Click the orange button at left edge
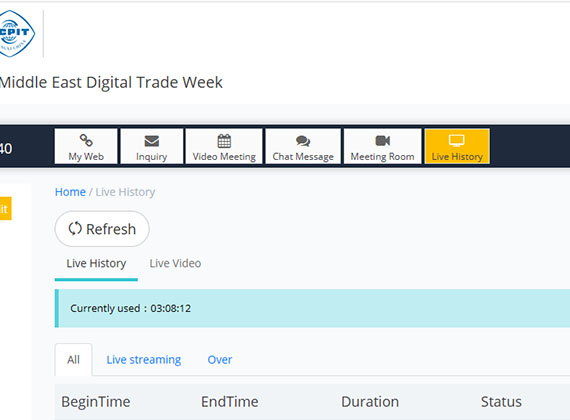 (5, 208)
